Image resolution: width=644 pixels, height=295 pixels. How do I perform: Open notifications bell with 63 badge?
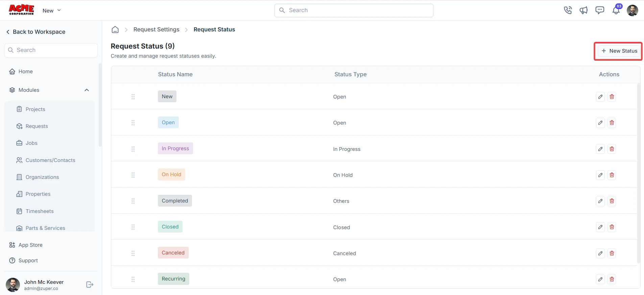(616, 10)
